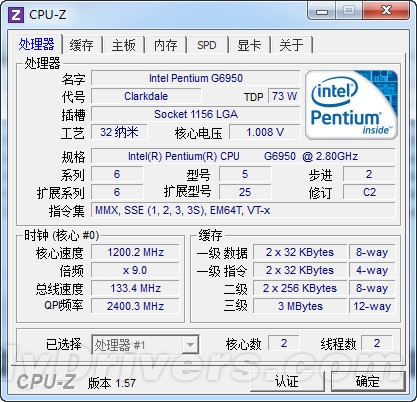Screen dimensions: 417x402
Task: Click the multiplier value x 9.0
Action: [x=135, y=270]
